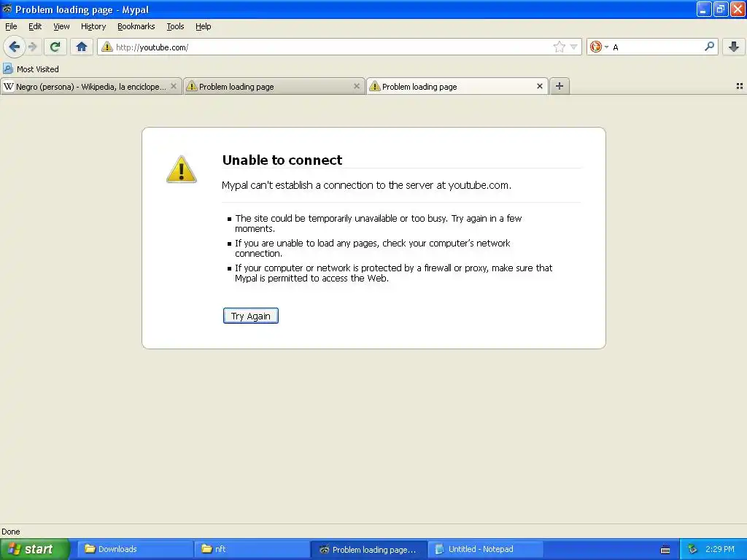The width and height of the screenshot is (747, 560).
Task: Open the Windows start menu
Action: (34, 549)
